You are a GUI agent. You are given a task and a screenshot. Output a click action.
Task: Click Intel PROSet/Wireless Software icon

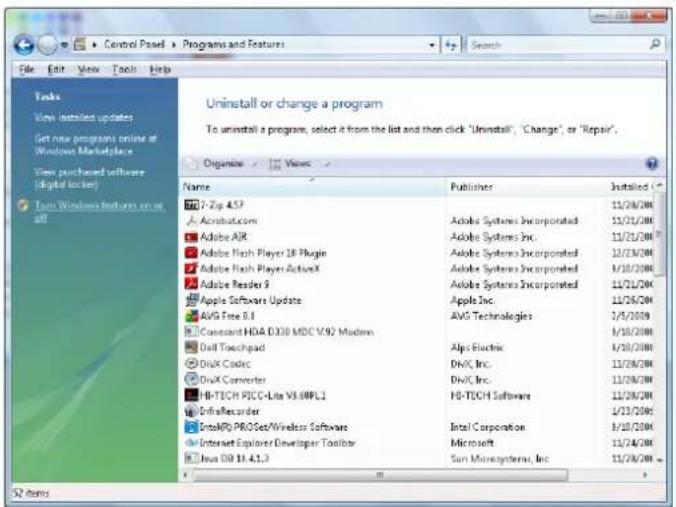(x=191, y=427)
